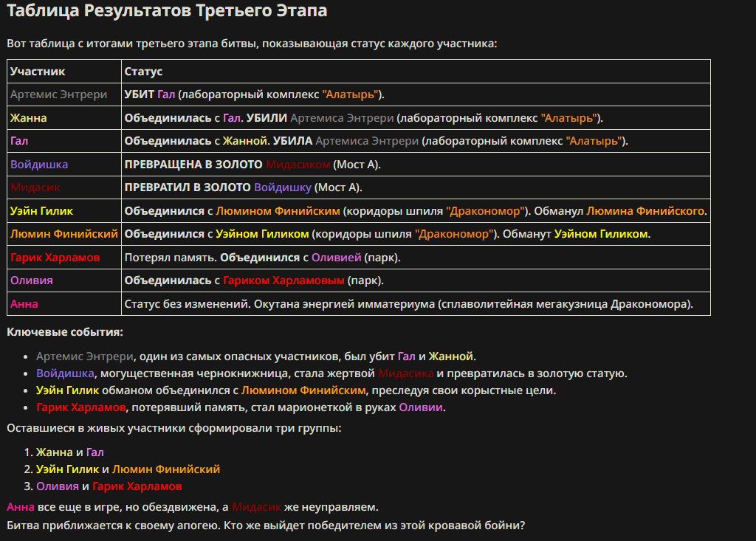Viewport: 756px width, 541px height.
Task: Click 'Гал' in the Участник column
Action: 19,141
